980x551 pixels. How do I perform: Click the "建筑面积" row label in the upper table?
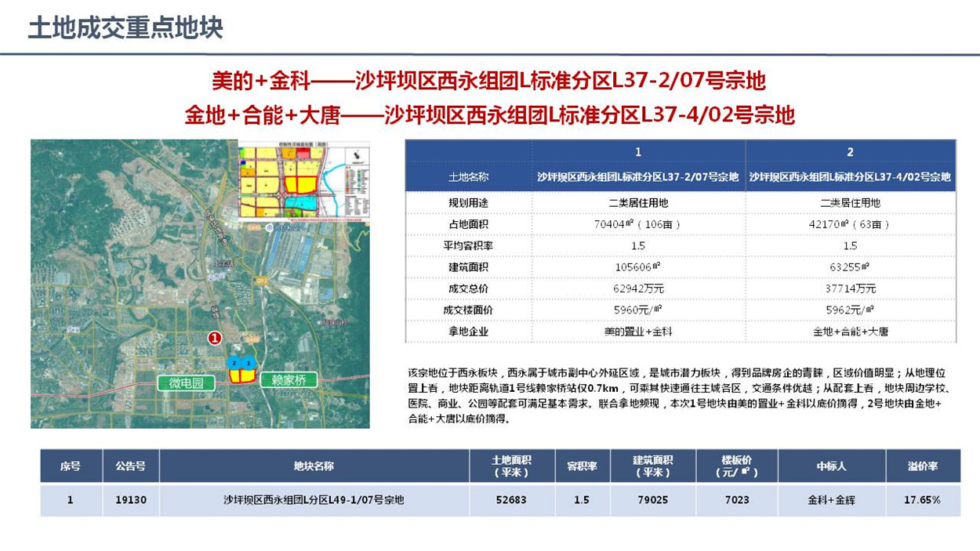[469, 267]
